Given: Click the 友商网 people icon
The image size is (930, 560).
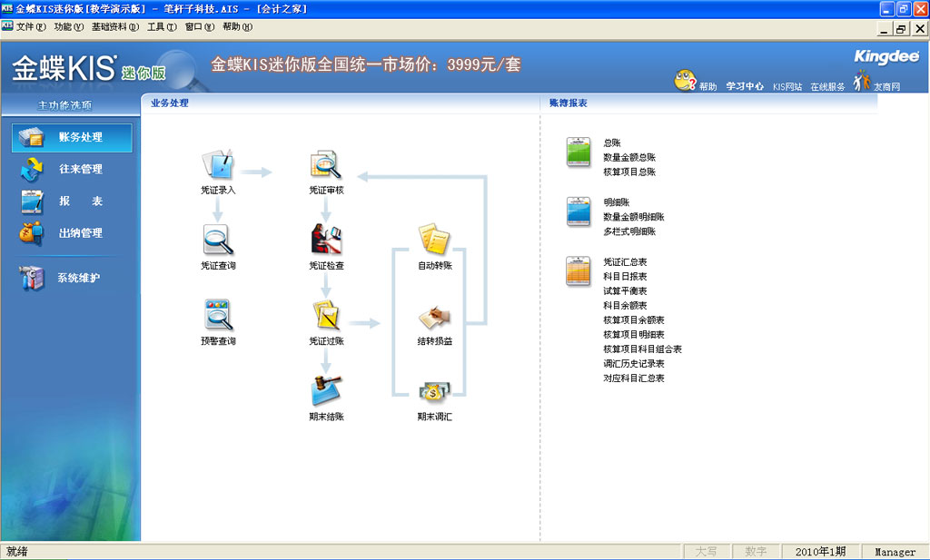Looking at the screenshot, I should pos(862,81).
